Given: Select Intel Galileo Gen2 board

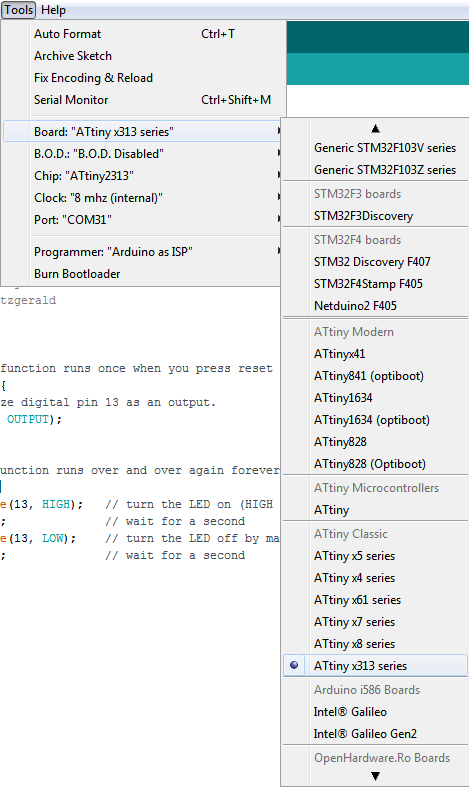Looking at the screenshot, I should (375, 734).
